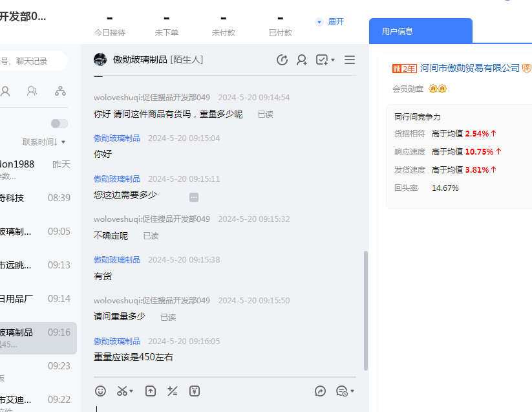Open the calculator-style plus/equals icon
Screen dimensions: 532x412
[x=172, y=391]
